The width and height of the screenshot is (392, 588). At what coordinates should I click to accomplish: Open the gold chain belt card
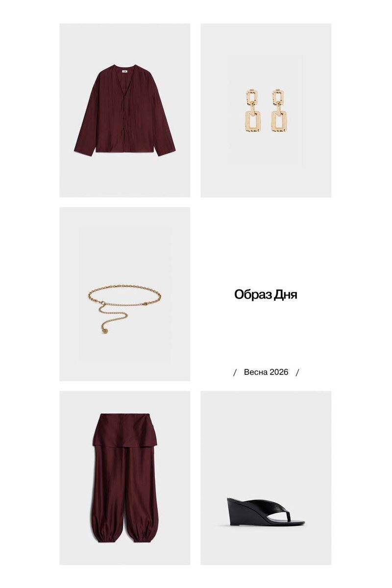pyautogui.click(x=124, y=294)
